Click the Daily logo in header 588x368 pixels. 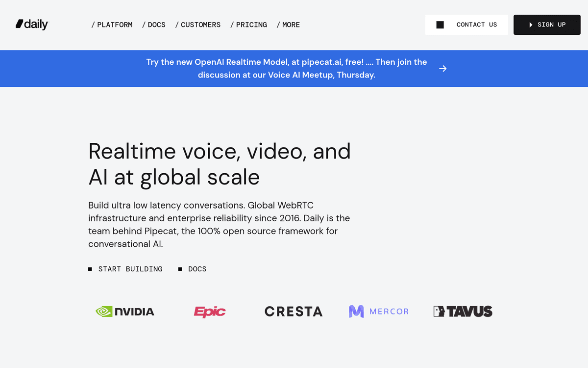click(x=32, y=25)
